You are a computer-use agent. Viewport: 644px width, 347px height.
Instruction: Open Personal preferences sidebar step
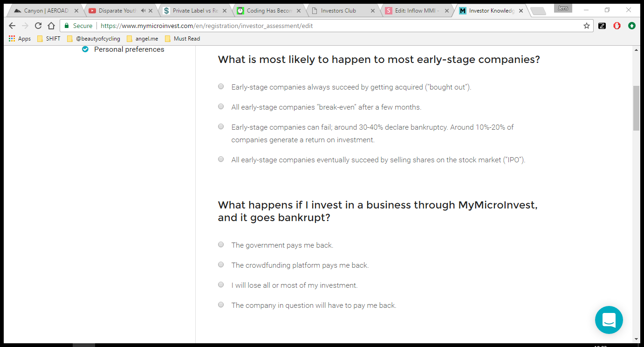pyautogui.click(x=129, y=49)
